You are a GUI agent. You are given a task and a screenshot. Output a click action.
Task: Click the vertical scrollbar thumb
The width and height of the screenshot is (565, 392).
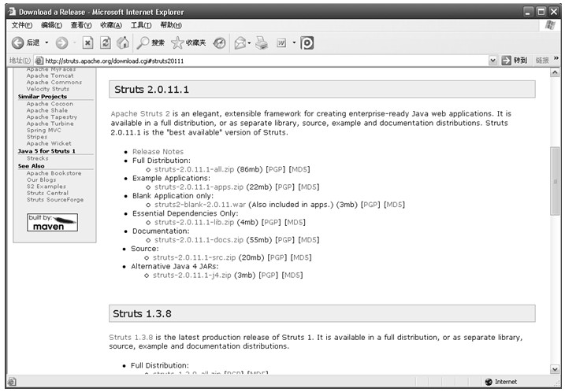point(555,181)
